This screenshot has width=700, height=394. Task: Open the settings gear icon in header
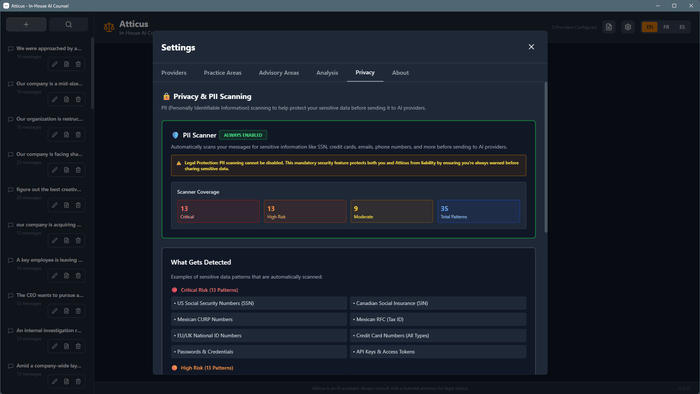point(628,27)
